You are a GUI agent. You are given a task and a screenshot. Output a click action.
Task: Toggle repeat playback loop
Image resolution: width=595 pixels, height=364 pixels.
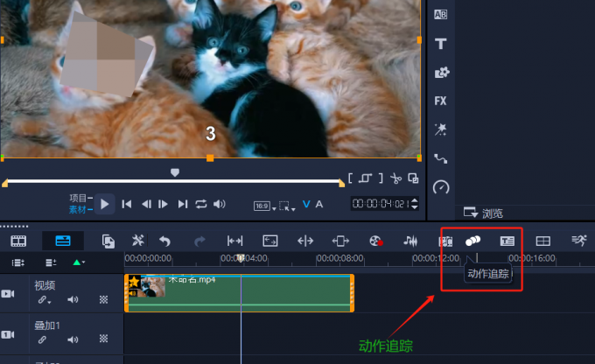click(201, 204)
